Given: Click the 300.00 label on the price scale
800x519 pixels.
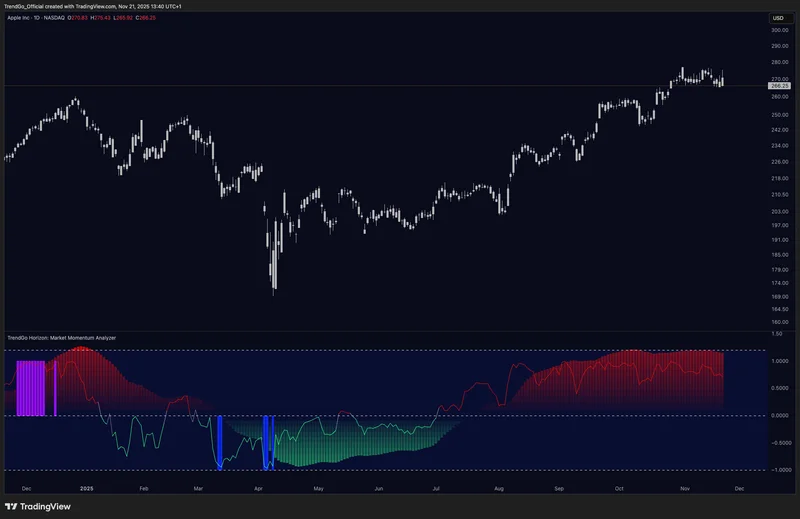Looking at the screenshot, I should point(780,30).
